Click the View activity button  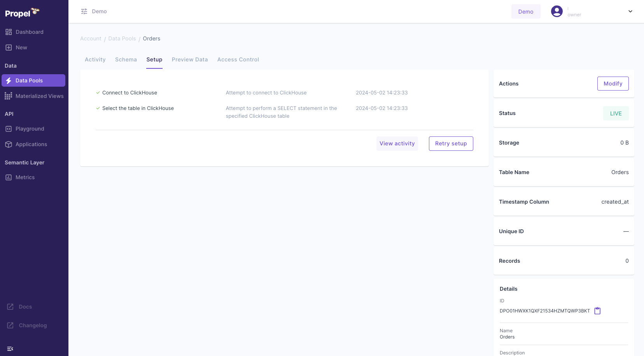coord(397,143)
